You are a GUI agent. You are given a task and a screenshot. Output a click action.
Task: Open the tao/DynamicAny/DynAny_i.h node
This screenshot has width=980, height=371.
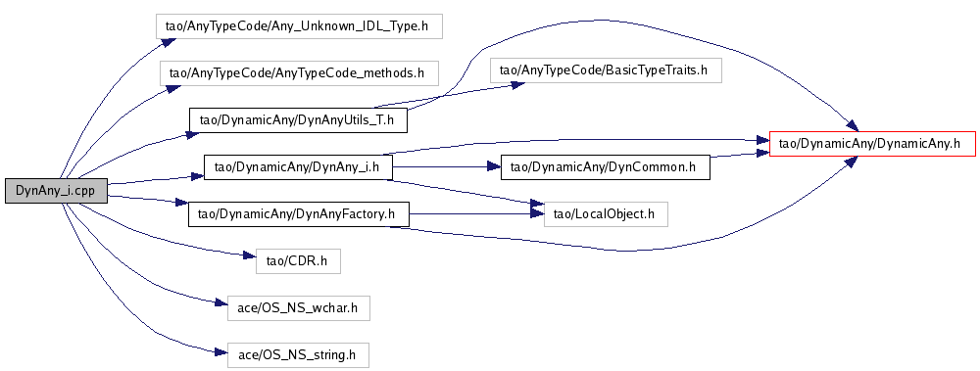click(x=298, y=167)
